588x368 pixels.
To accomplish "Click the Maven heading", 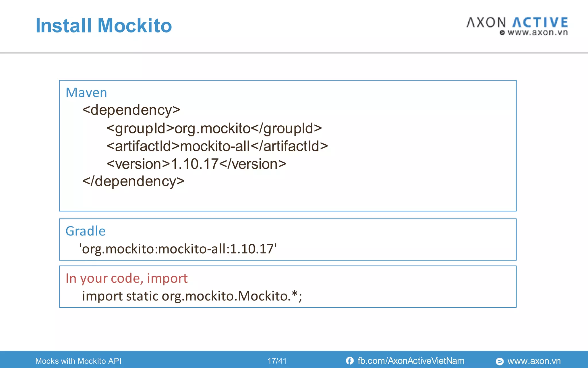I will click(86, 93).
